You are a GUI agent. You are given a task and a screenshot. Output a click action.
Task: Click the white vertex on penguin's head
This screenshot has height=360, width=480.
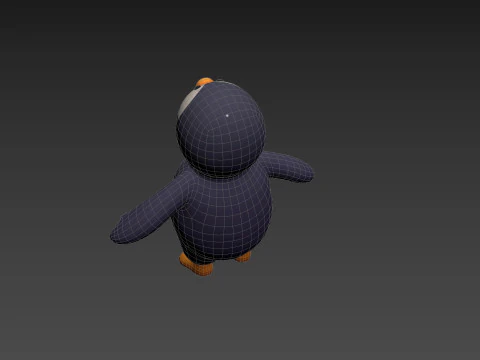click(227, 116)
